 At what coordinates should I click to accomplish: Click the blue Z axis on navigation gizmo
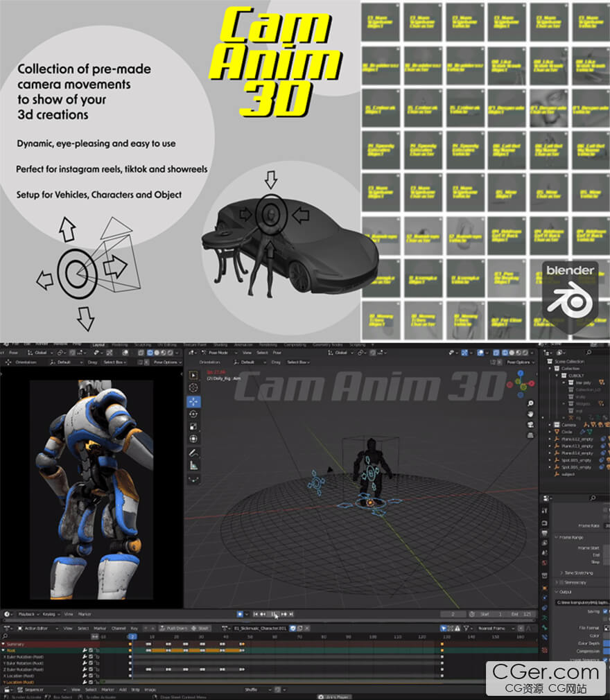point(521,373)
